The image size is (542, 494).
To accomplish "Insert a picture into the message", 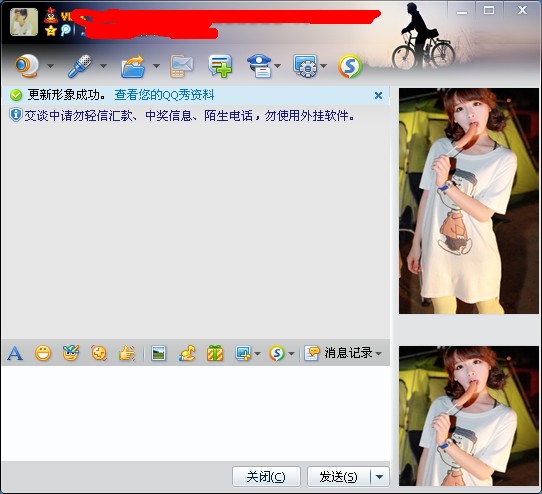I will [x=158, y=353].
